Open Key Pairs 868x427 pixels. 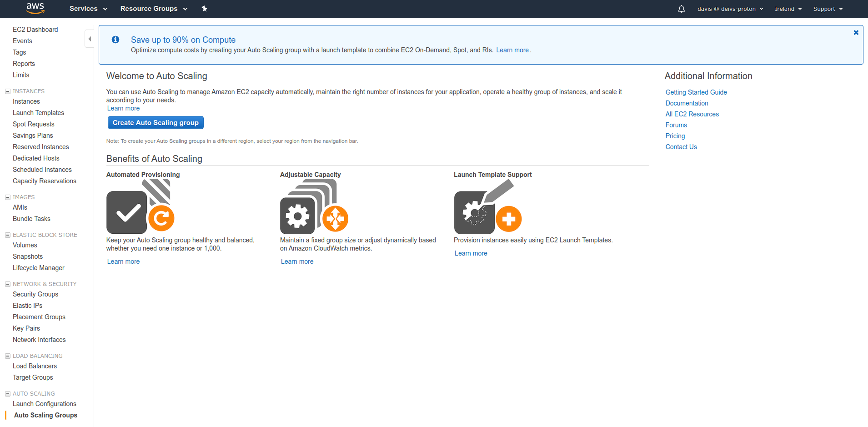(26, 328)
